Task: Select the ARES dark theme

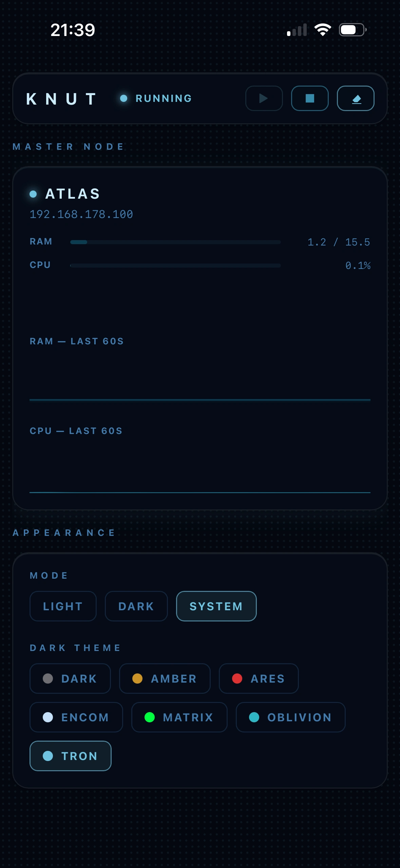Action: coord(259,678)
